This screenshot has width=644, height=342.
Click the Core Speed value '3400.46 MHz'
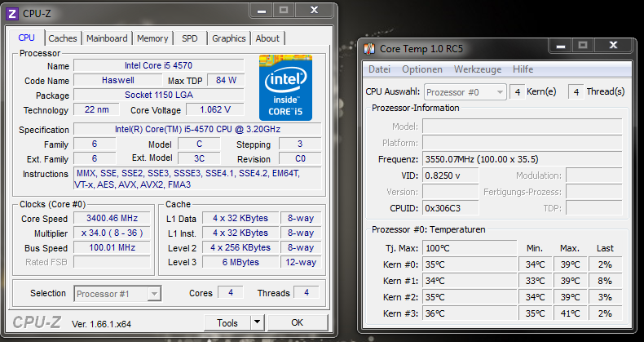coord(112,218)
